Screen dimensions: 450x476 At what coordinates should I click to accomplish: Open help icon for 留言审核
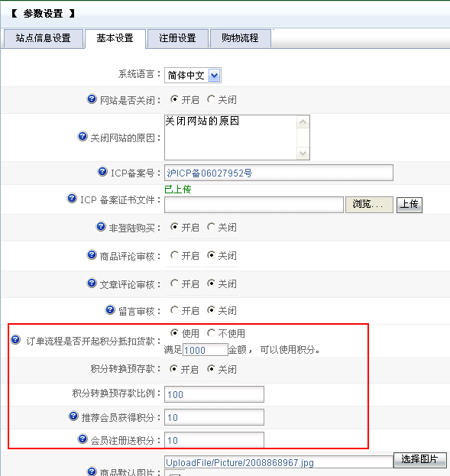(x=110, y=309)
